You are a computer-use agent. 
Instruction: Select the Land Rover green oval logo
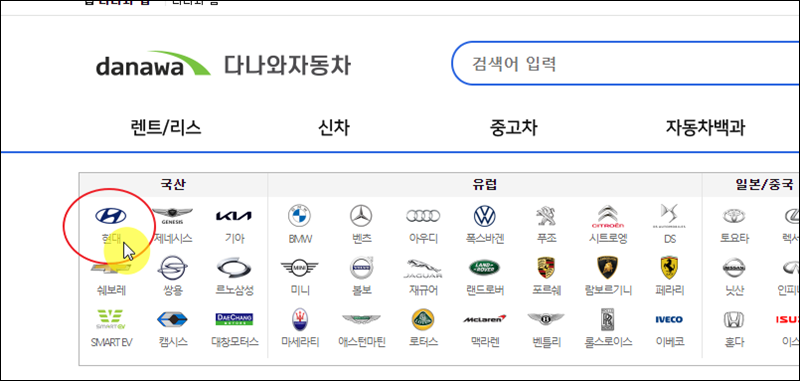point(485,268)
